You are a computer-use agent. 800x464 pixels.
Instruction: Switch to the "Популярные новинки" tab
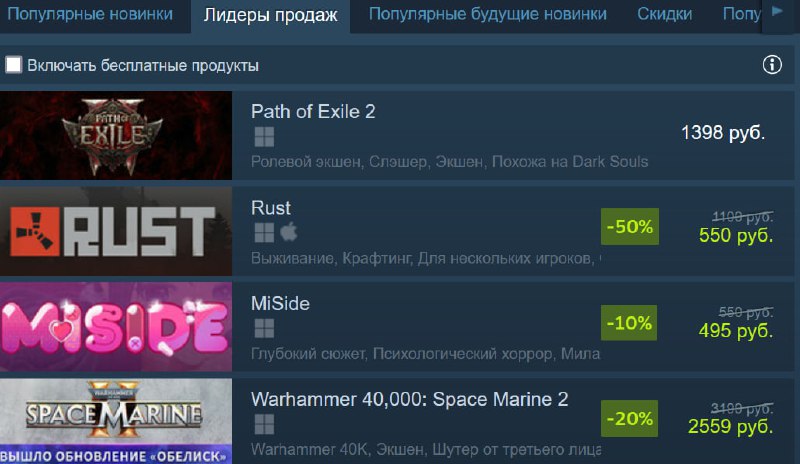(x=90, y=14)
